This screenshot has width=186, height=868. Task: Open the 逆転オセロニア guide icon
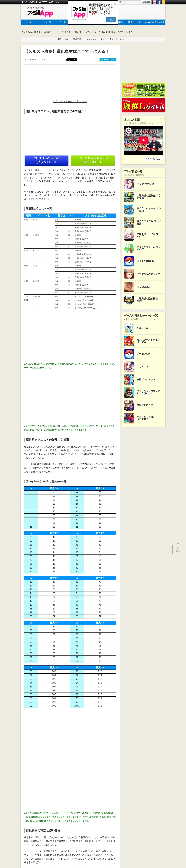tap(129, 405)
